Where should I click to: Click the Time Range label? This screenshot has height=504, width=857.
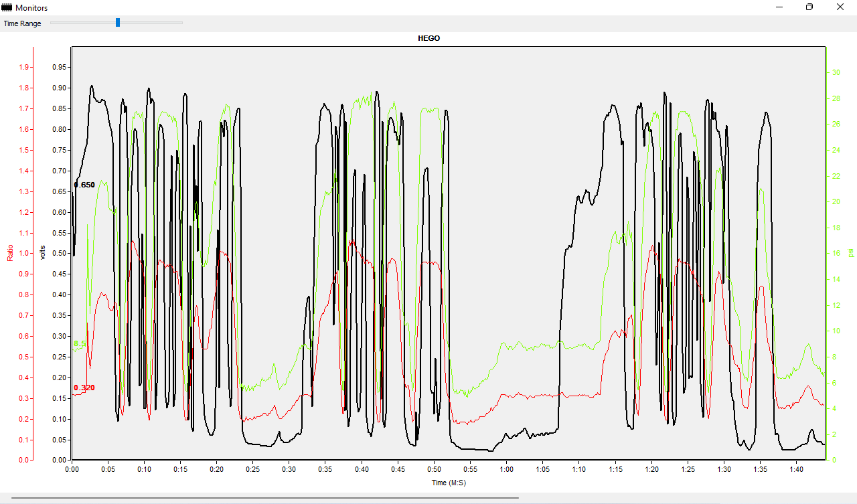tap(22, 23)
